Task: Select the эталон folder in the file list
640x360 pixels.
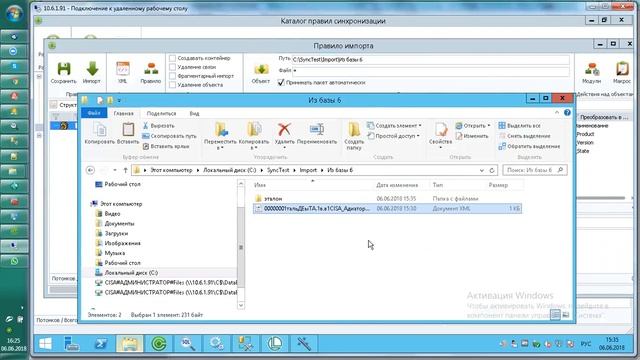Action: pyautogui.click(x=273, y=198)
